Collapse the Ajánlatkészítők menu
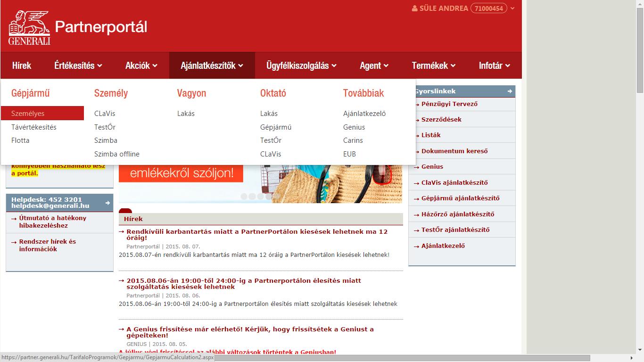This screenshot has height=362, width=644. [212, 66]
